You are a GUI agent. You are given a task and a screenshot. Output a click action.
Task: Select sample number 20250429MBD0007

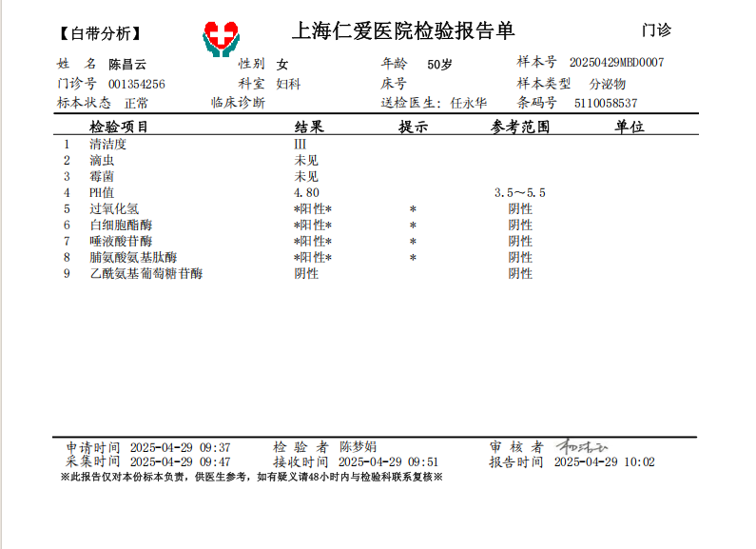[x=616, y=62]
